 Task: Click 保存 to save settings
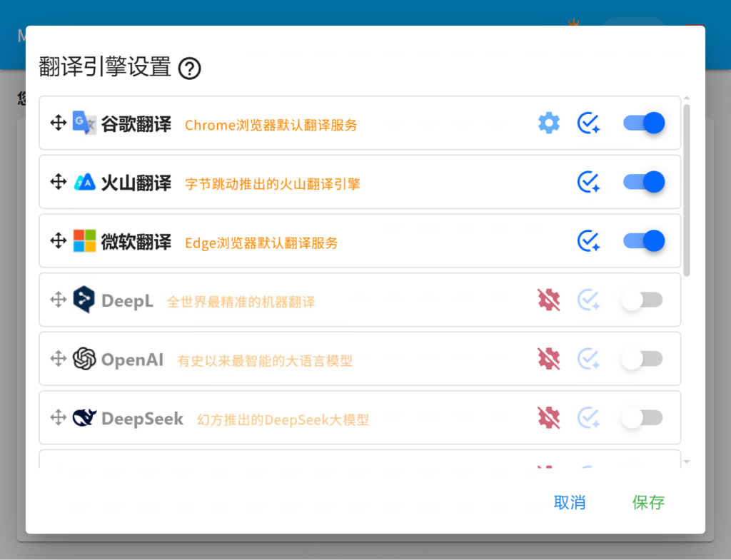click(x=648, y=503)
